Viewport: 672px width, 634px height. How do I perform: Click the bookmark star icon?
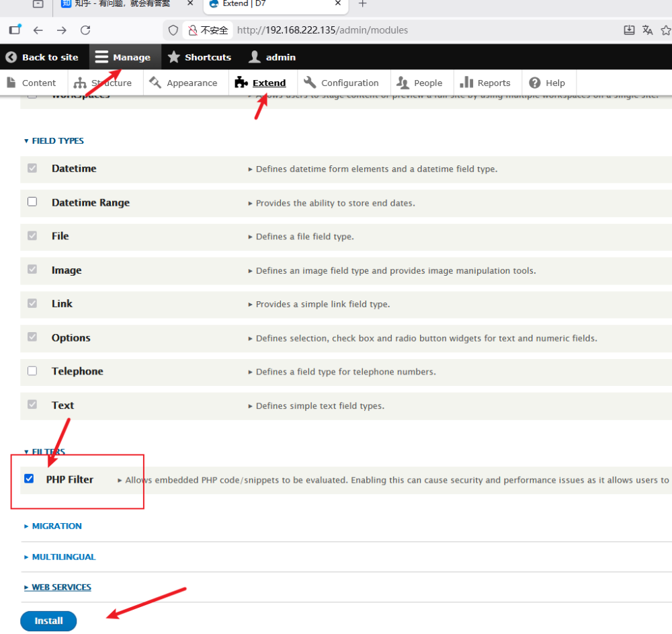666,30
